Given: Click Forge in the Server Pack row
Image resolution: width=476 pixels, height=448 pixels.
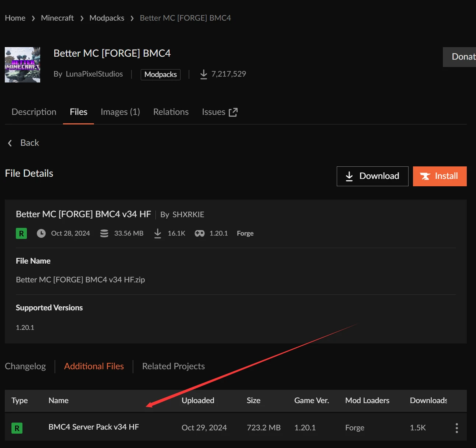Looking at the screenshot, I should pyautogui.click(x=355, y=428).
